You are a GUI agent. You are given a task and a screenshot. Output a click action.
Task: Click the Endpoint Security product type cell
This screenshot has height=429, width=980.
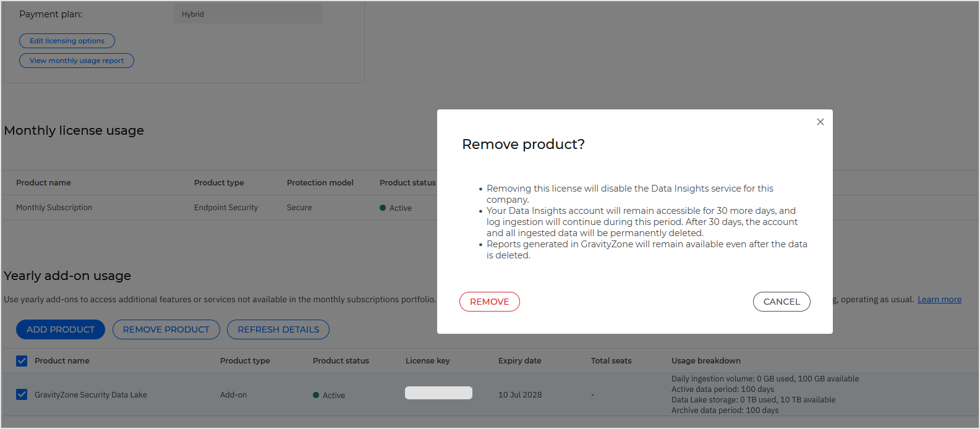point(226,208)
